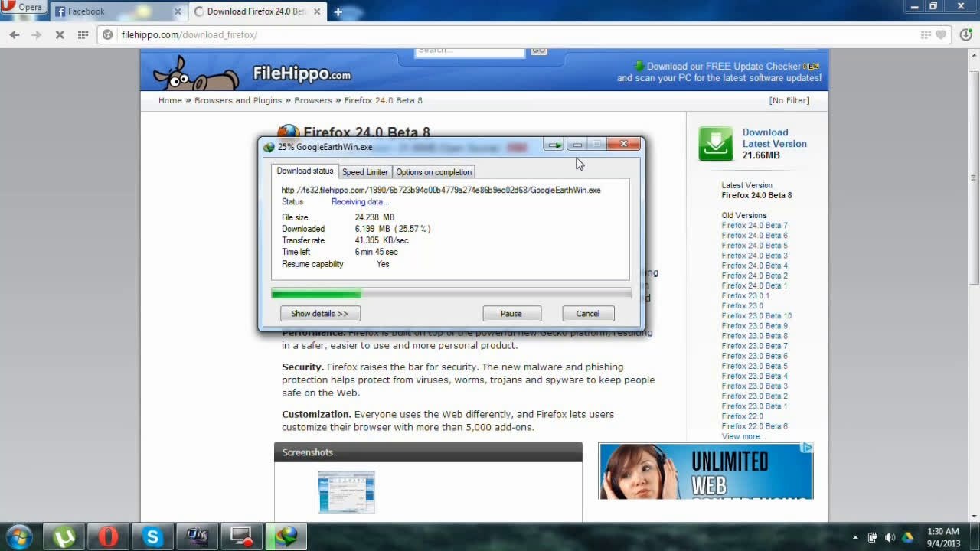
Task: Open the volume control in system tray
Action: (890, 537)
